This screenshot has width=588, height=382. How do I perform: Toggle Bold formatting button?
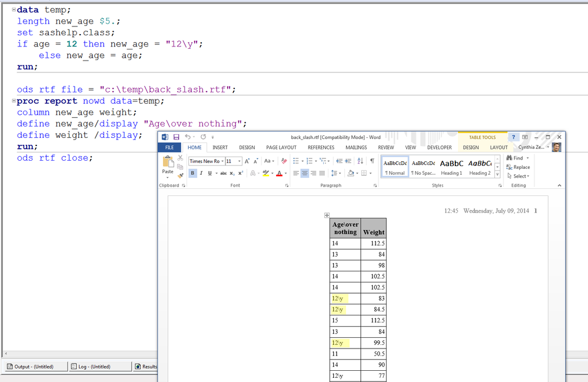point(192,173)
